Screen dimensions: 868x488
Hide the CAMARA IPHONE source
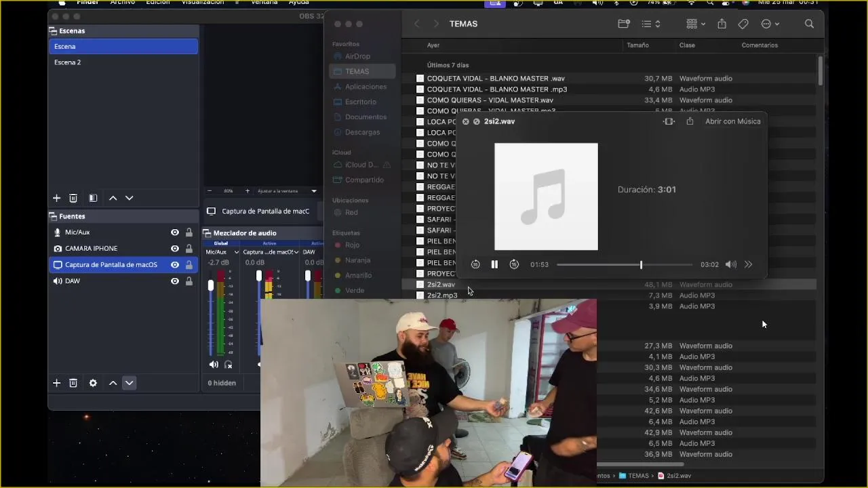tap(175, 248)
